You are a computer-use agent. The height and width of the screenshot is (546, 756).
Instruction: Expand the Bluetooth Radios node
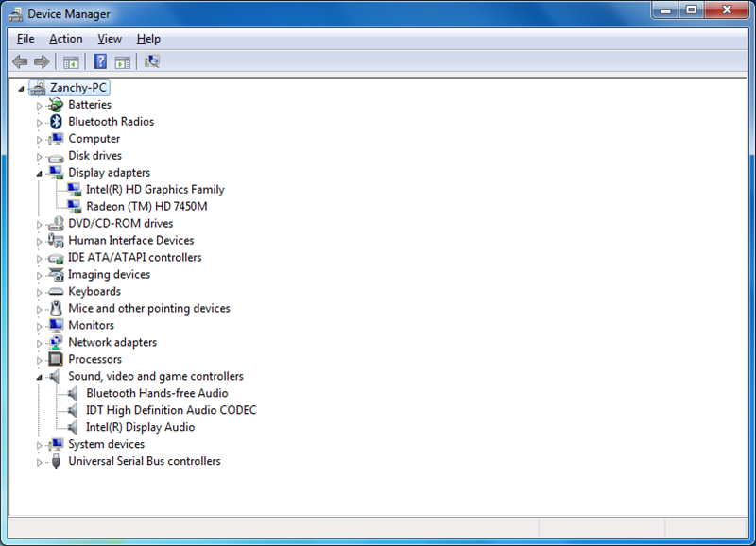39,123
